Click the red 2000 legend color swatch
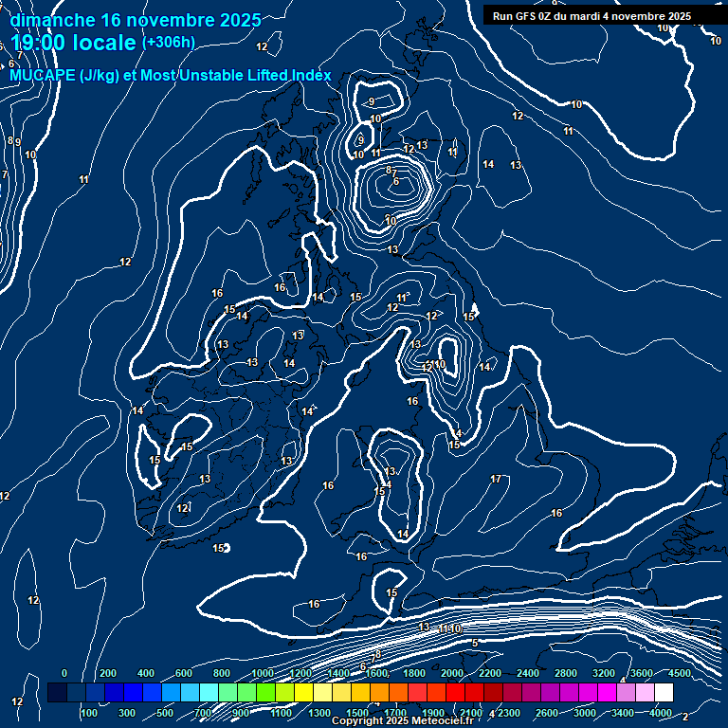Image resolution: width=728 pixels, height=728 pixels. coord(454,693)
